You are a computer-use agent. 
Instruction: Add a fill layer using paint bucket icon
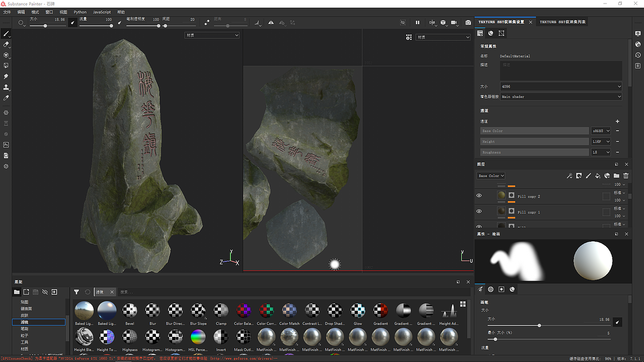point(598,176)
